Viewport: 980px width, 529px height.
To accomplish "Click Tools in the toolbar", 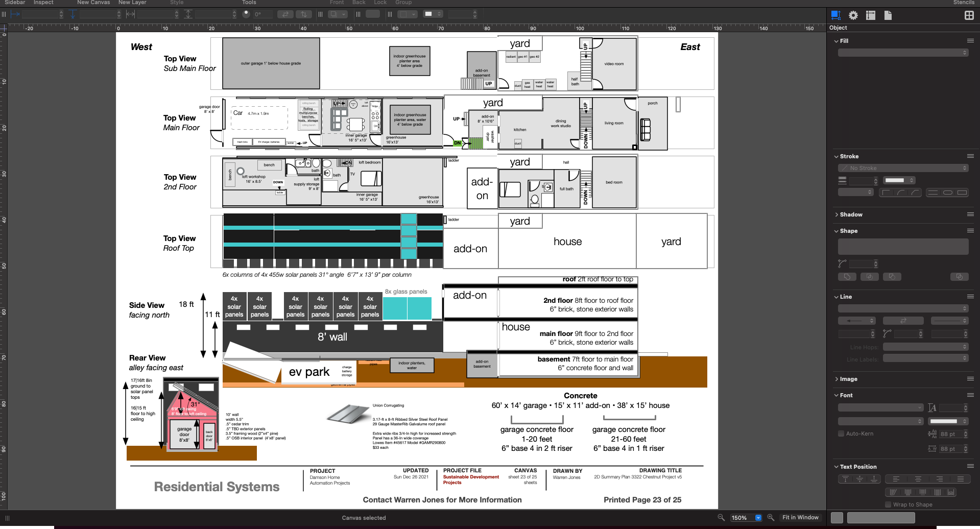I will coord(249,3).
